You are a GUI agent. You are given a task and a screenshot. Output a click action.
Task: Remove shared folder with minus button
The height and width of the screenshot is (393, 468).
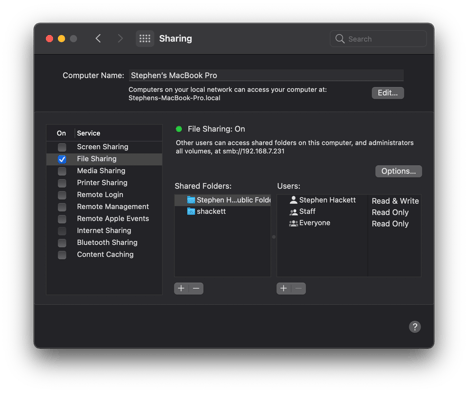tap(196, 288)
